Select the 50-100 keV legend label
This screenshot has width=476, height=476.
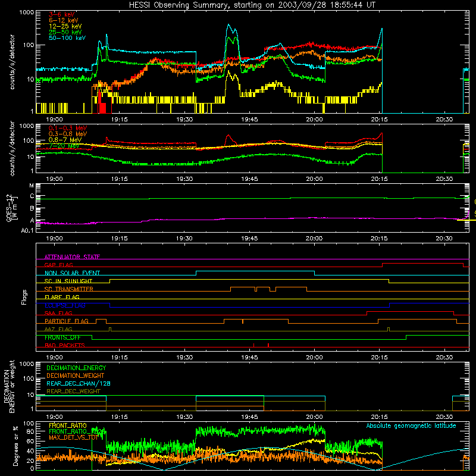[x=67, y=38]
